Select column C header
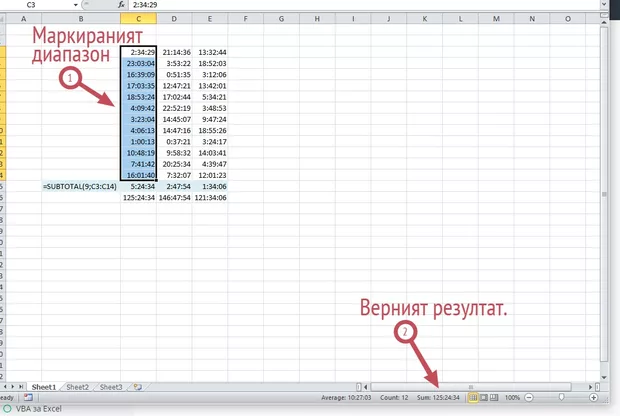 [x=138, y=19]
